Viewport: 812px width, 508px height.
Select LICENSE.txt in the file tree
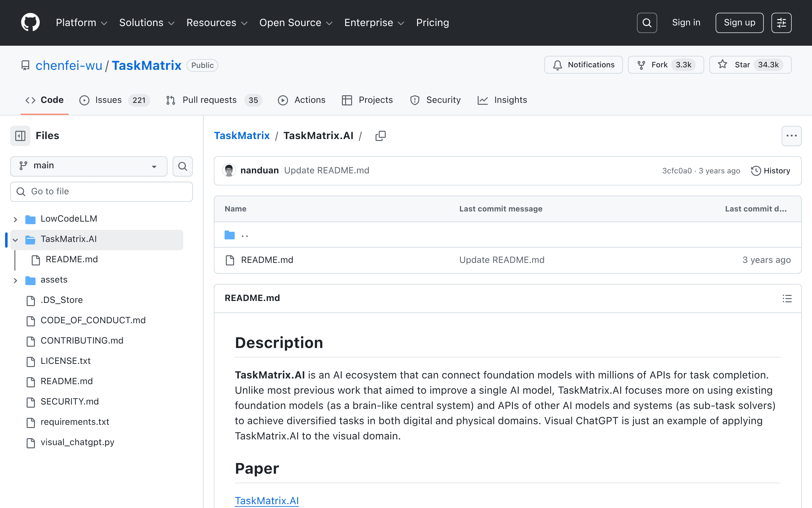point(65,361)
